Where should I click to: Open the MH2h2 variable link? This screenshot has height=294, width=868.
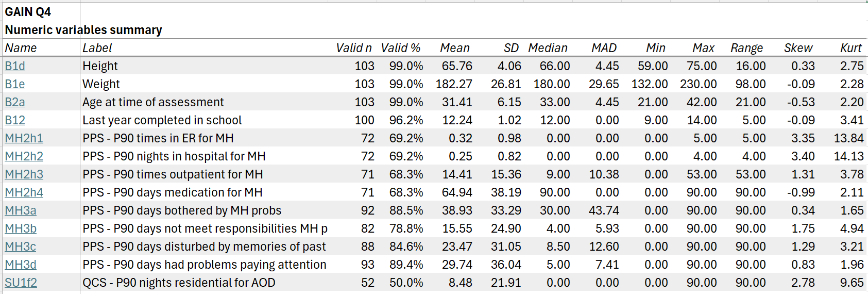pos(24,156)
